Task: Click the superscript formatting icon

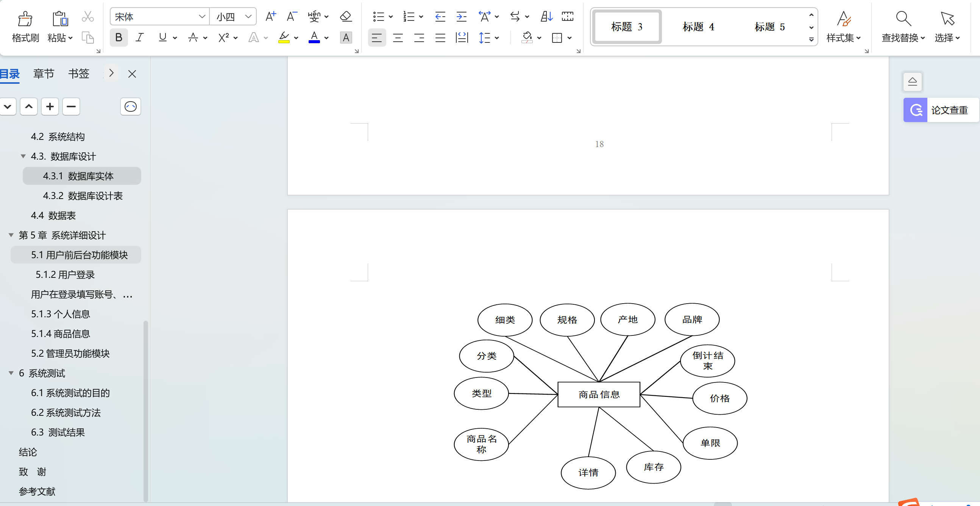Action: point(224,37)
